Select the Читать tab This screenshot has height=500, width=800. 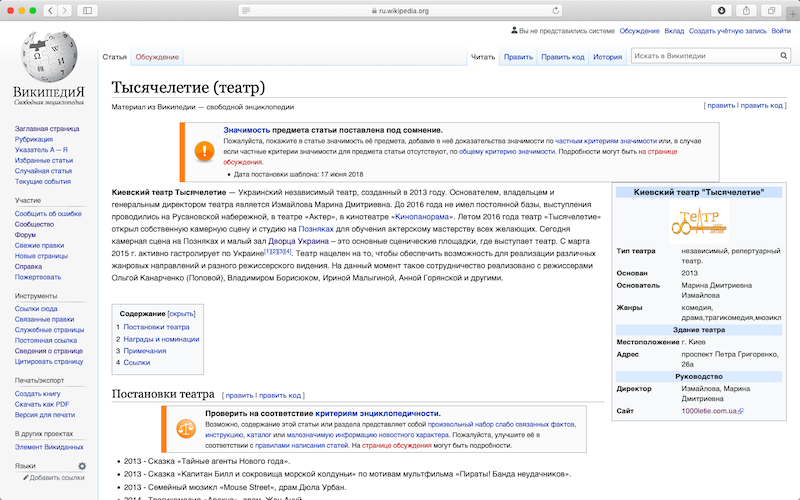click(x=483, y=57)
